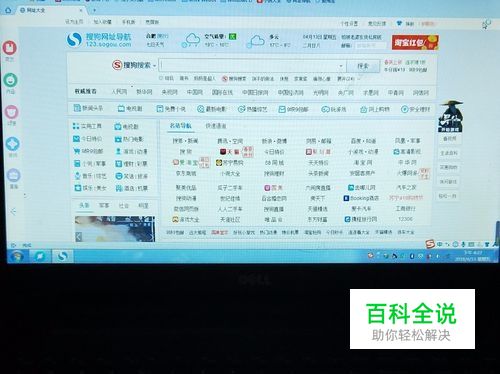Screen dimensions: 500x374
Task: Open the pink round icon in the left sidebar
Action: pos(11,112)
